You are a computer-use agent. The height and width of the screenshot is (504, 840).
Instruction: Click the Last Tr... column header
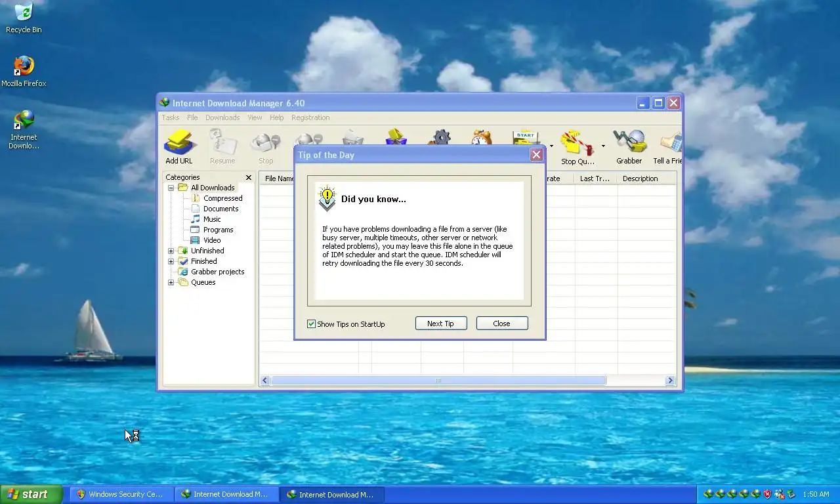point(596,178)
